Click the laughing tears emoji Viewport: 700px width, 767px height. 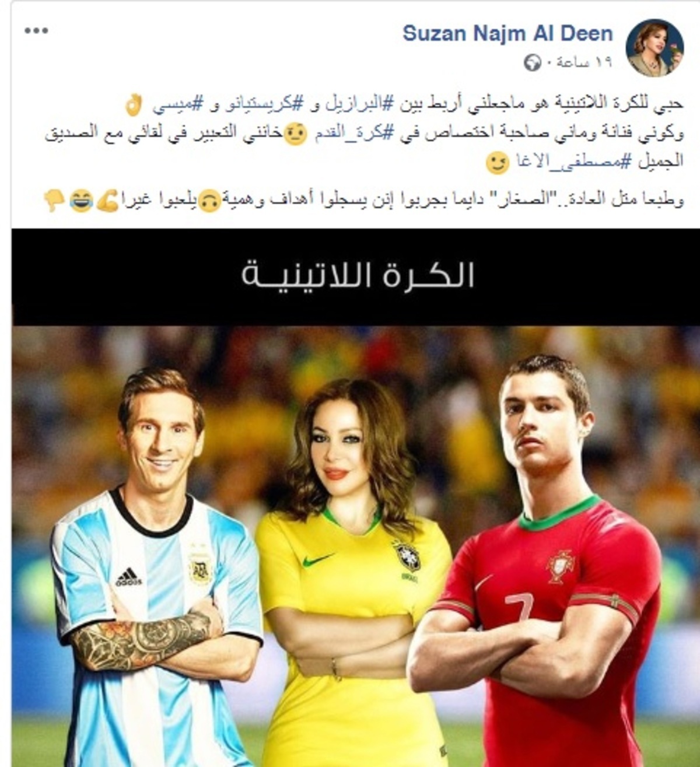pos(80,201)
